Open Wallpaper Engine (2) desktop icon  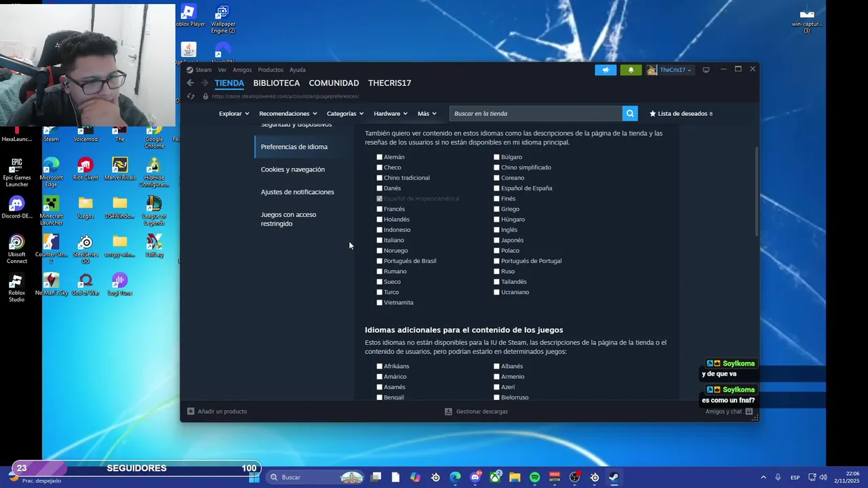223,19
